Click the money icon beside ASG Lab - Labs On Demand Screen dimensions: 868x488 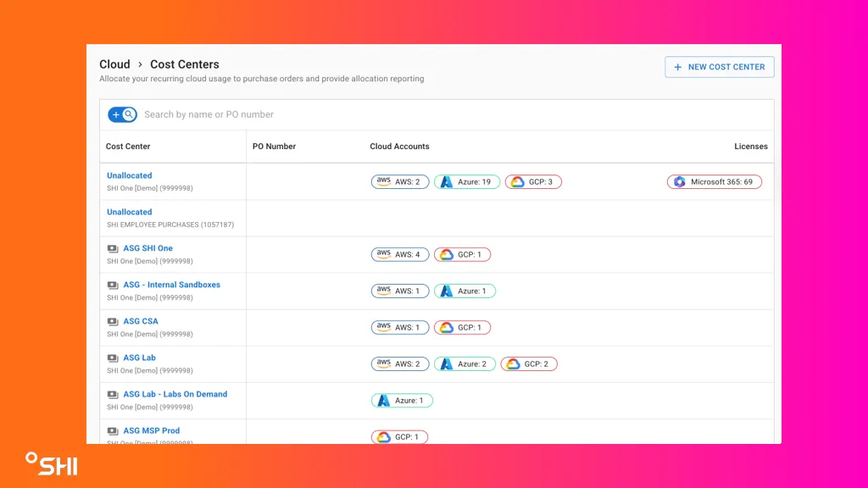coord(113,395)
